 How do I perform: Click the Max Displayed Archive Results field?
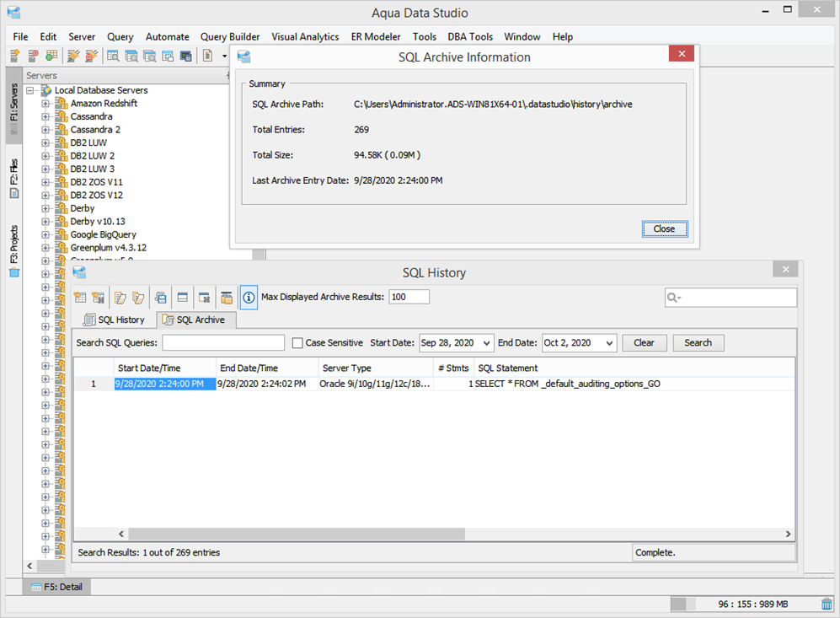(409, 297)
